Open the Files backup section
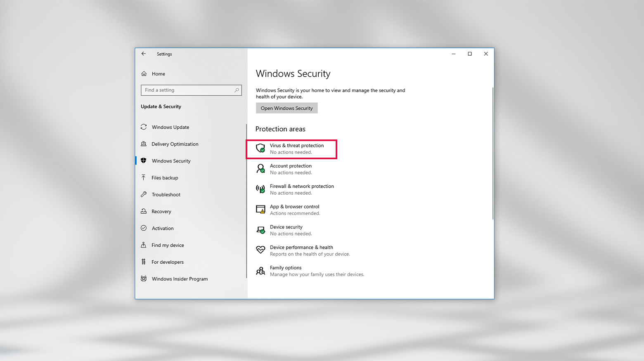 165,178
